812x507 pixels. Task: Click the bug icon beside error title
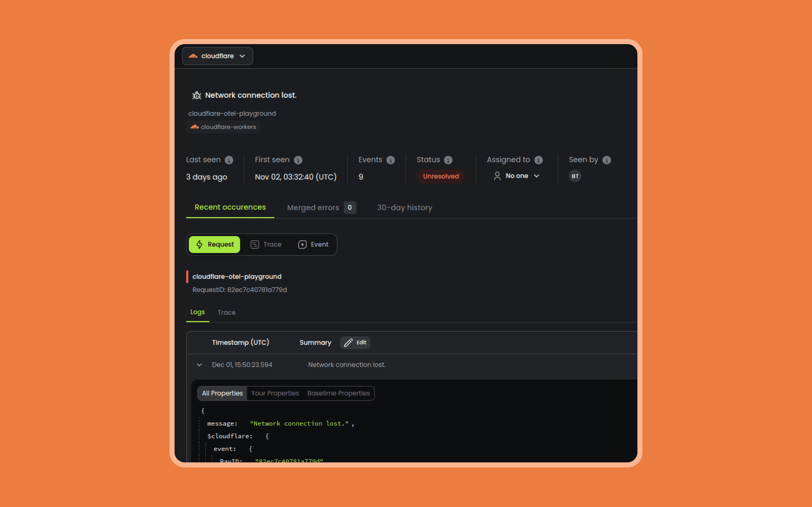[x=197, y=95]
